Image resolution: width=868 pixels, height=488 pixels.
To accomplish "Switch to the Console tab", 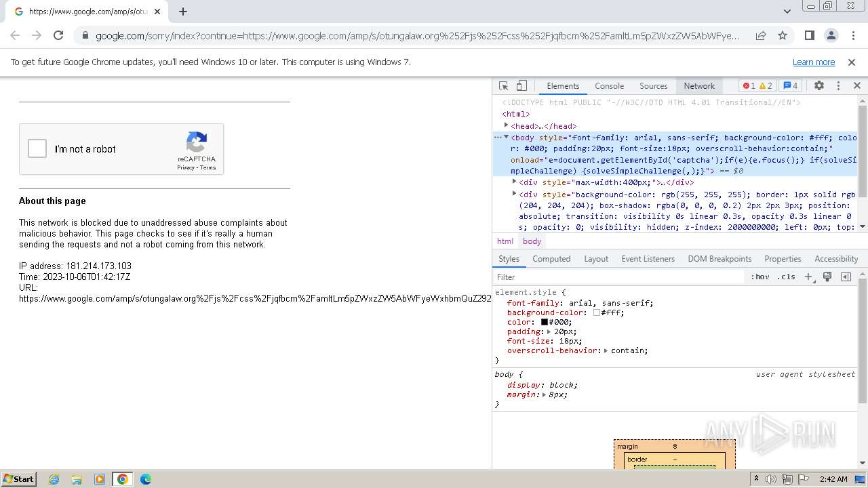I will [609, 86].
